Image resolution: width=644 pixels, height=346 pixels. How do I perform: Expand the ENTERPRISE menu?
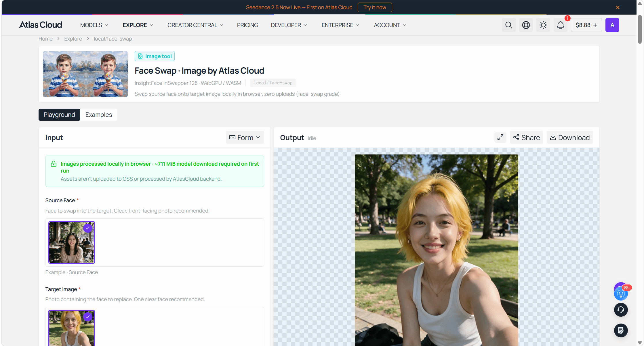coord(340,25)
